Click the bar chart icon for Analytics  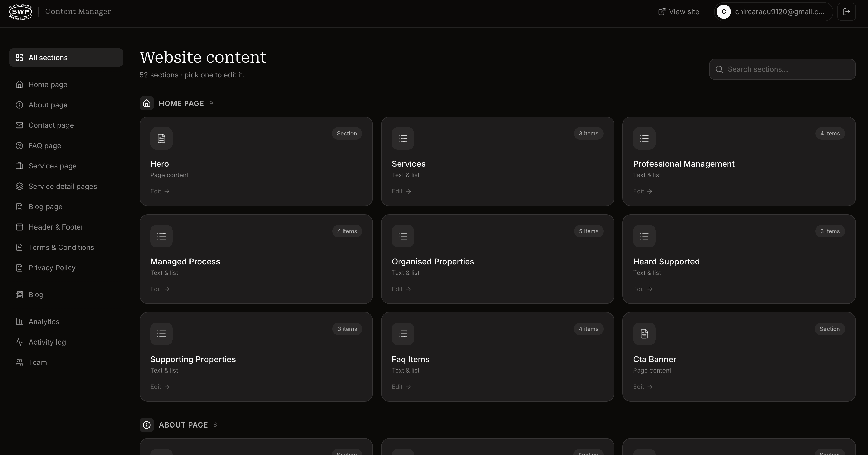click(x=19, y=322)
